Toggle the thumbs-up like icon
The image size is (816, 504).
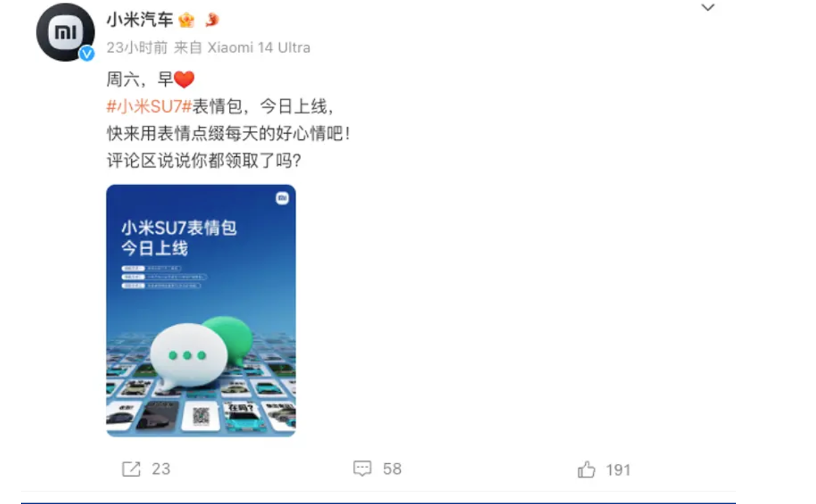pos(586,469)
